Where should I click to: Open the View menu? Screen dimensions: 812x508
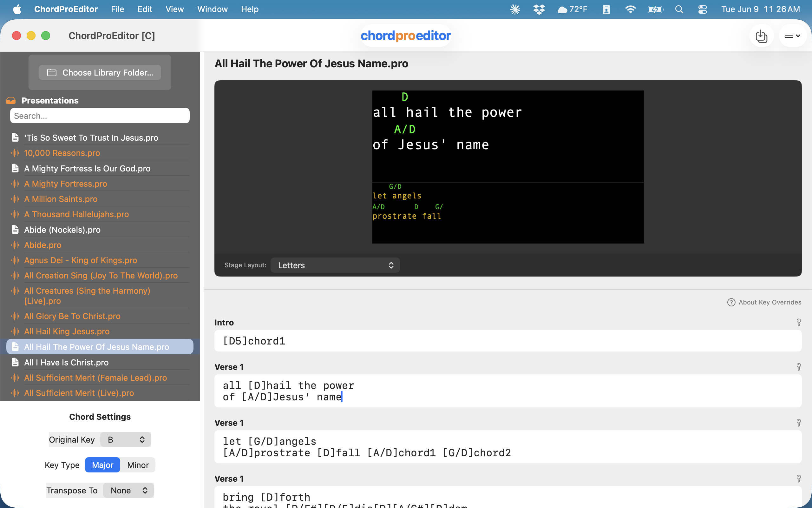[x=174, y=9]
